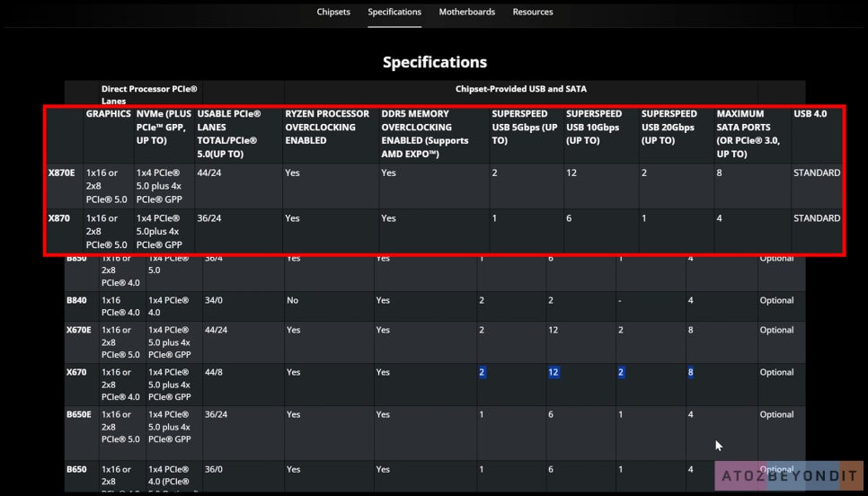The height and width of the screenshot is (496, 868).
Task: Click the large Specifications page heading
Action: (x=435, y=62)
